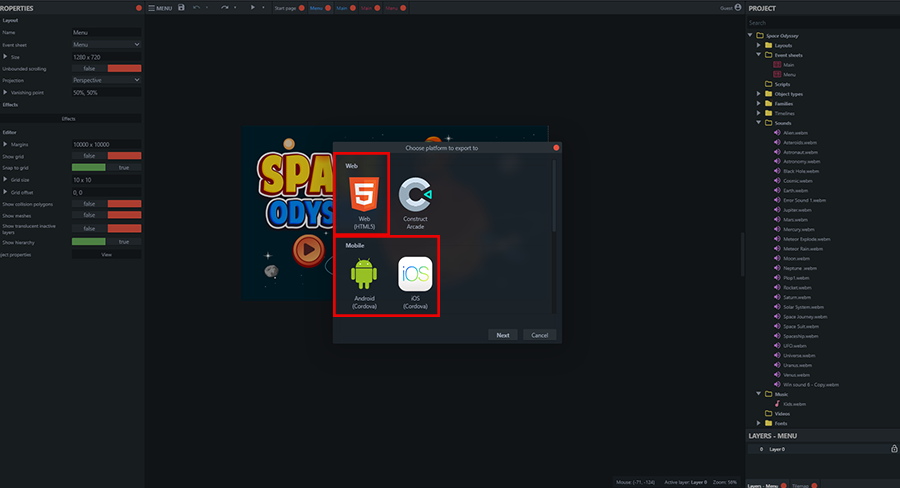Expand the Fonts folder
900x488 pixels.
(x=758, y=423)
